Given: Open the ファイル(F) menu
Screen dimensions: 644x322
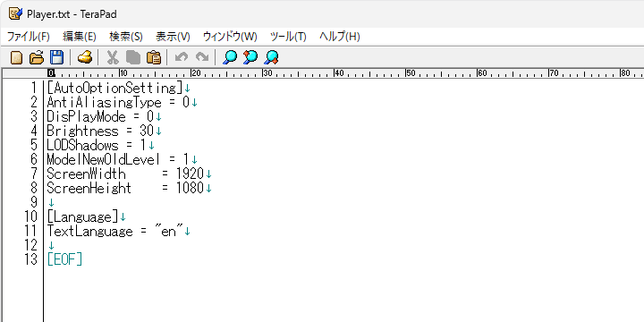Looking at the screenshot, I should coord(29,37).
